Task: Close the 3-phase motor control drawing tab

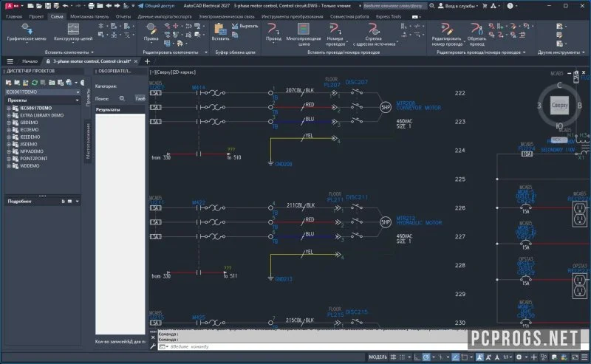Action: pos(136,61)
